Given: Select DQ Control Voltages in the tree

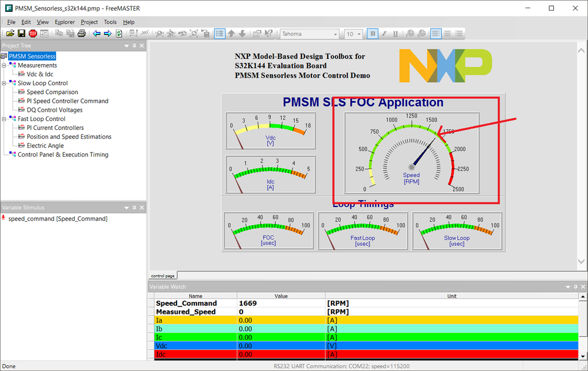Looking at the screenshot, I should tap(55, 110).
